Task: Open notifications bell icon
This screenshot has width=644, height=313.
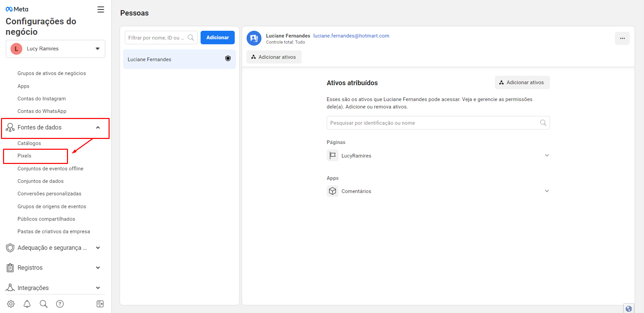Action: pyautogui.click(x=27, y=304)
